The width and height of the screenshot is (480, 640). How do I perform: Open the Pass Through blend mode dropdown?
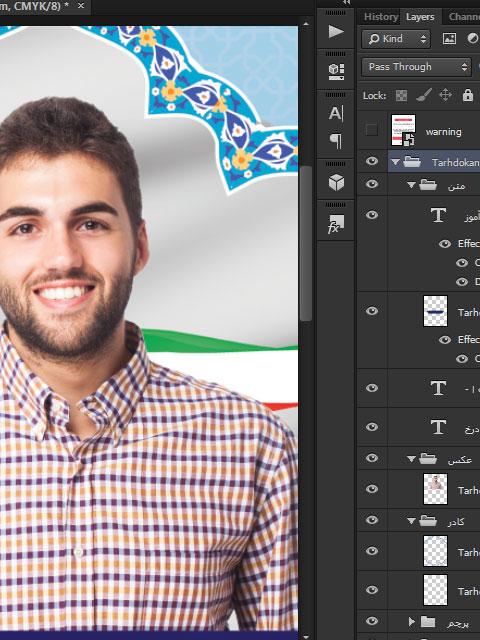[416, 67]
